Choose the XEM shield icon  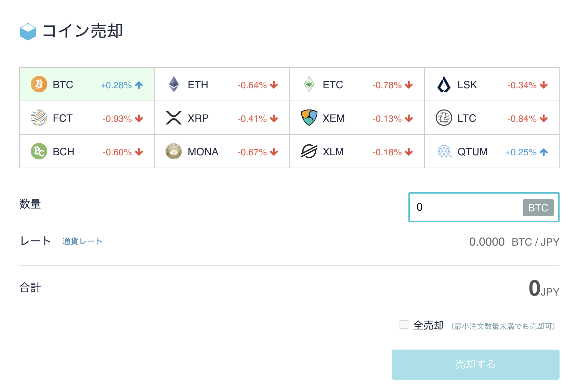(x=309, y=118)
